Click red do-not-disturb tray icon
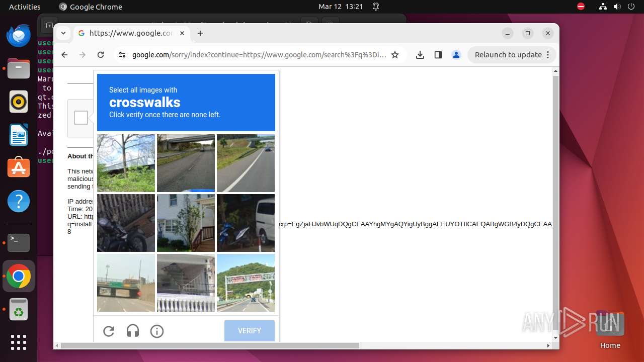Screen dimensions: 644x362 click(x=581, y=7)
